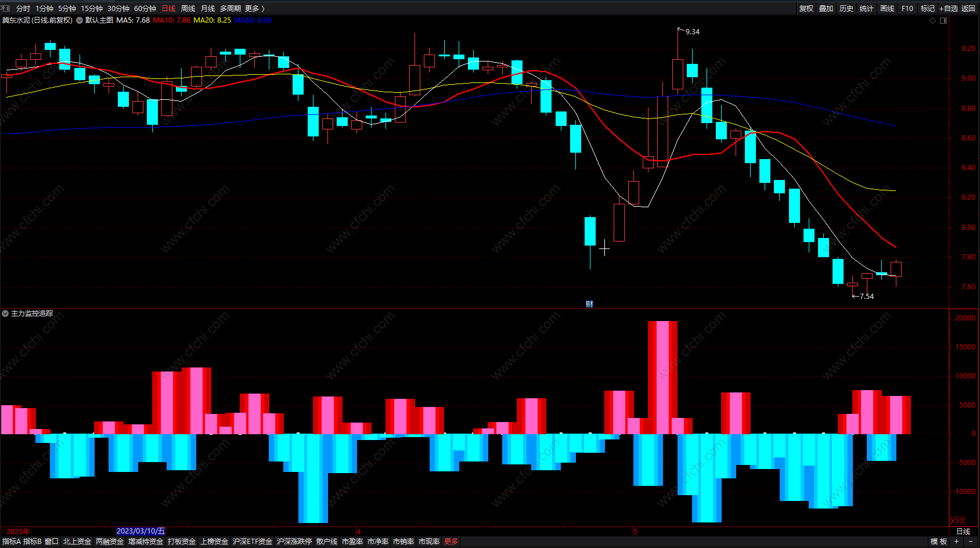Image resolution: width=980 pixels, height=548 pixels.
Task: Click the 统计 statistics button
Action: coord(867,9)
